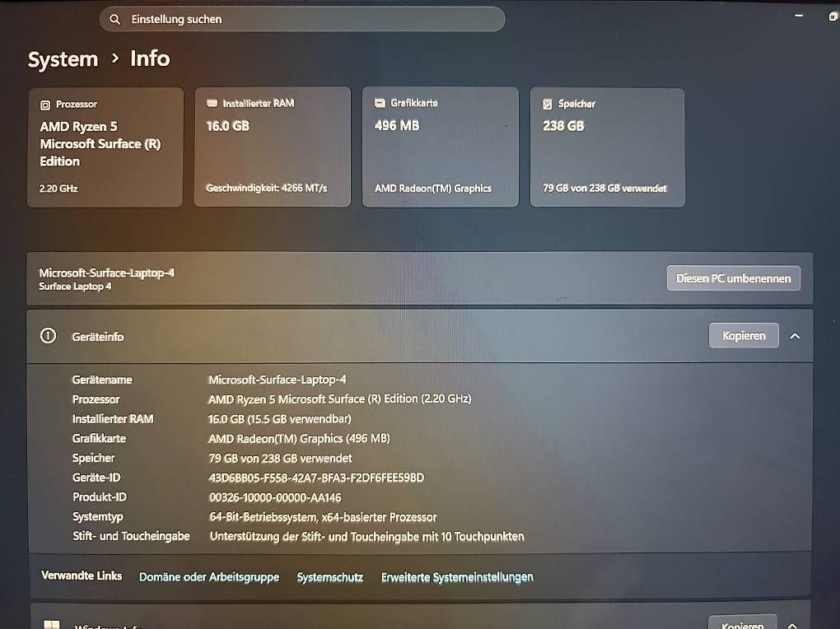The width and height of the screenshot is (840, 629).
Task: Open the Speicher 238 GB card
Action: click(608, 147)
